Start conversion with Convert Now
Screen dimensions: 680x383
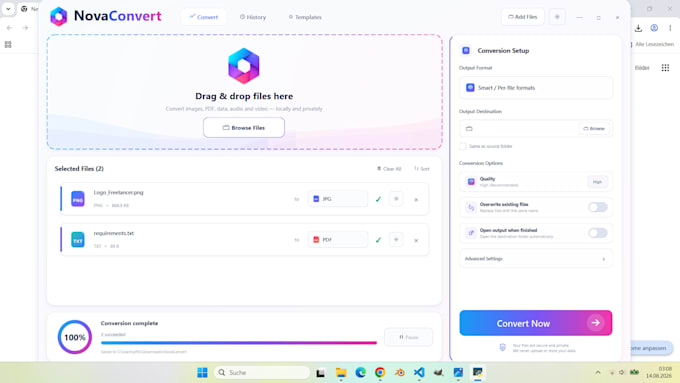536,323
